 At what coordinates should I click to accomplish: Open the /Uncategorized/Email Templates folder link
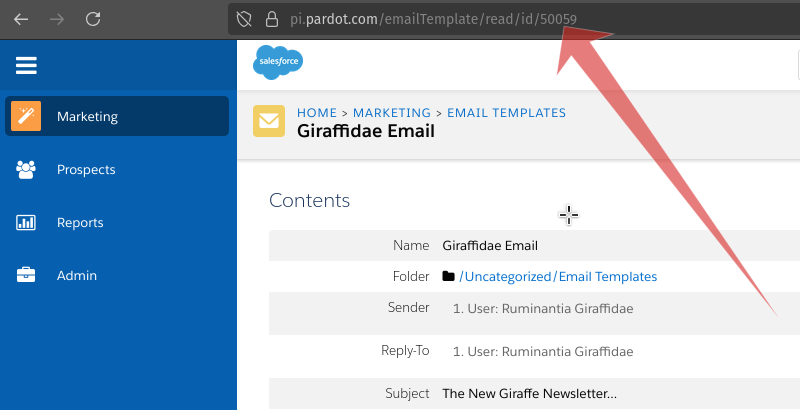click(557, 277)
